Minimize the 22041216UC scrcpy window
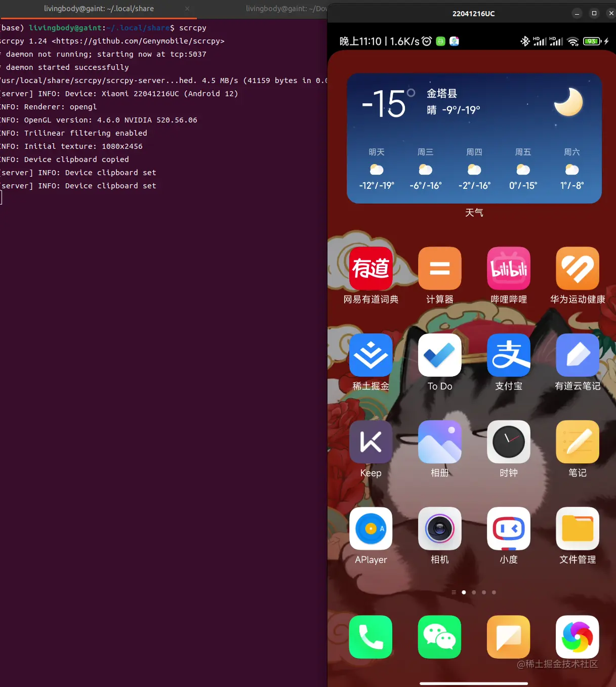 pyautogui.click(x=577, y=14)
